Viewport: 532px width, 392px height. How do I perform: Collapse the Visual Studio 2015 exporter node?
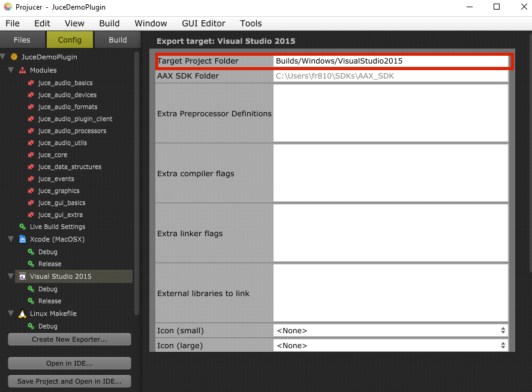[11, 276]
